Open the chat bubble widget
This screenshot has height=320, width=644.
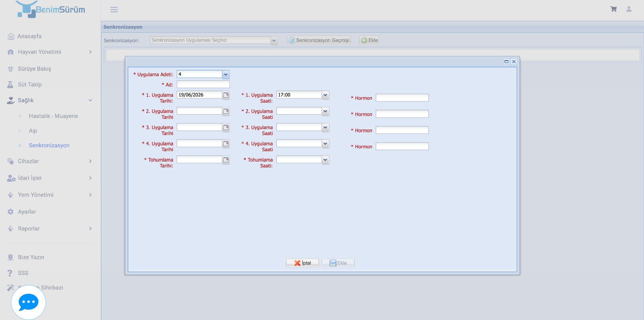point(28,302)
